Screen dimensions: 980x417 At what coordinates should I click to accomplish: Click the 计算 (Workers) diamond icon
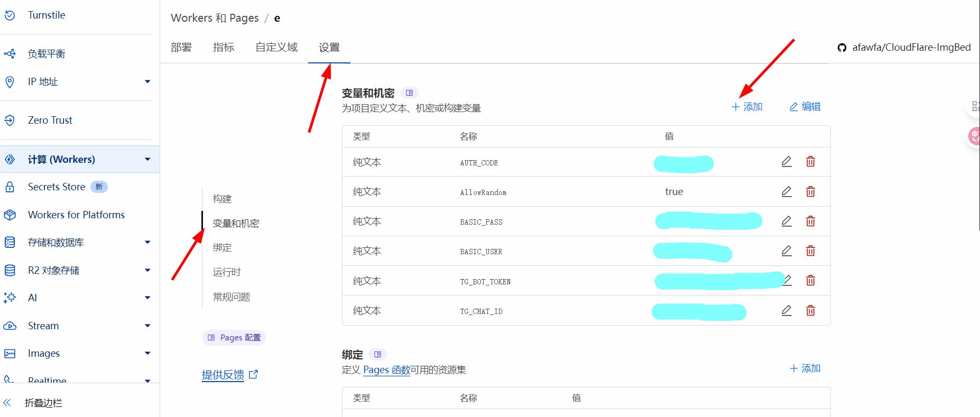(x=10, y=159)
